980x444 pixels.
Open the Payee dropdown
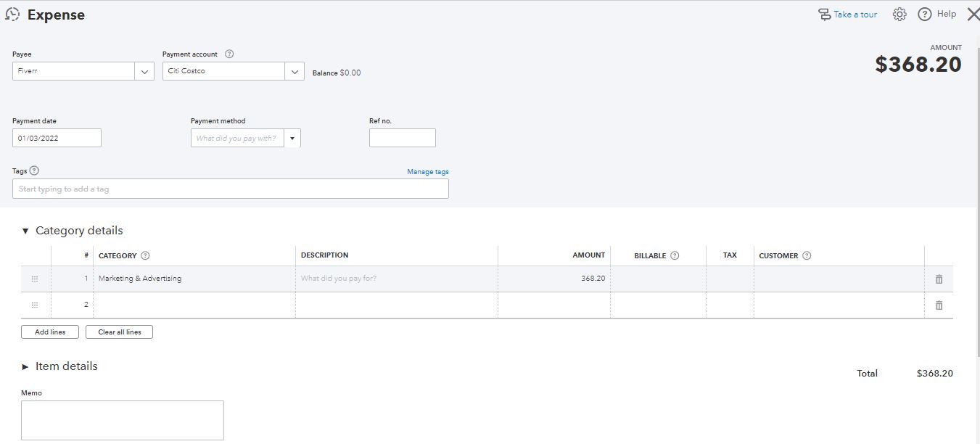pos(144,72)
